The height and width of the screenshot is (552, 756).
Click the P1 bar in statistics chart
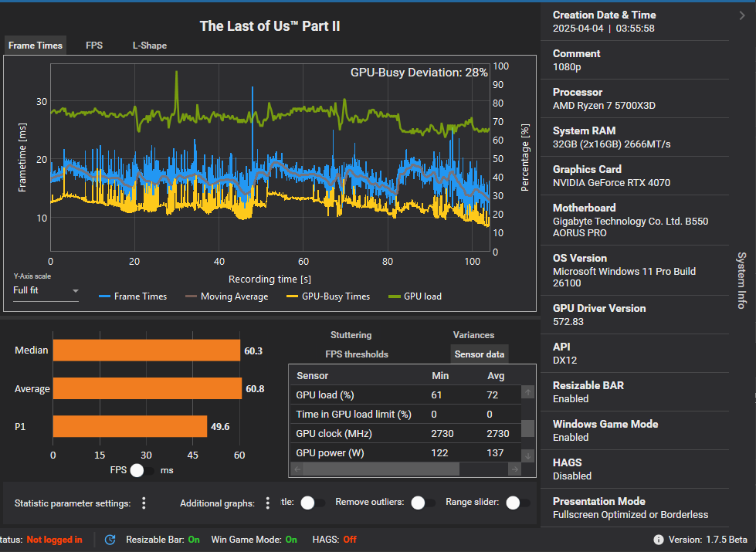pyautogui.click(x=131, y=426)
